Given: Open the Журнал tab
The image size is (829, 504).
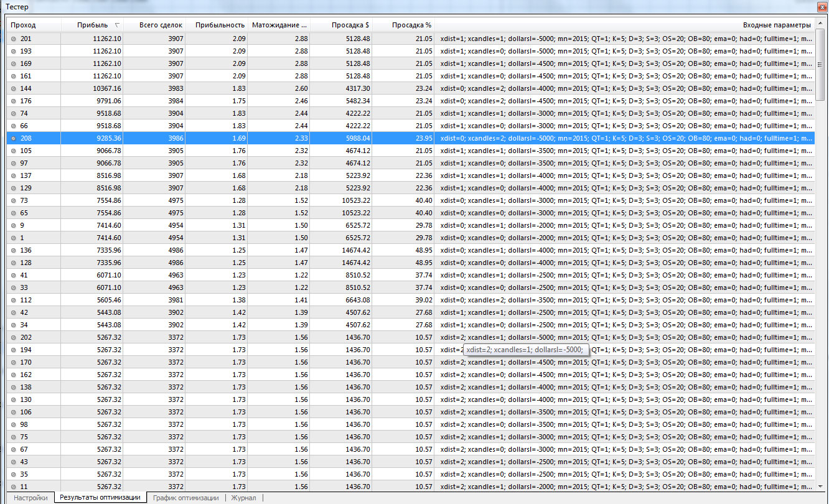Looking at the screenshot, I should [x=243, y=498].
